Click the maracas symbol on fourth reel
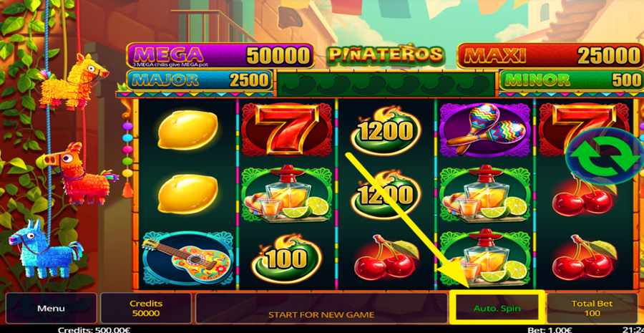644x333 pixels. tap(485, 130)
